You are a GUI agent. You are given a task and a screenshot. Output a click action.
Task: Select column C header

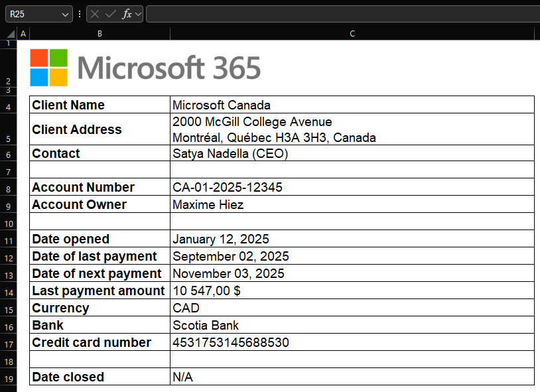(352, 34)
